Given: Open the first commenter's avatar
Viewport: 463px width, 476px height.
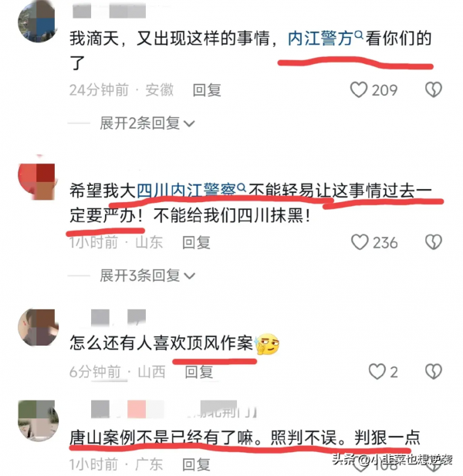Looking at the screenshot, I should tap(37, 22).
